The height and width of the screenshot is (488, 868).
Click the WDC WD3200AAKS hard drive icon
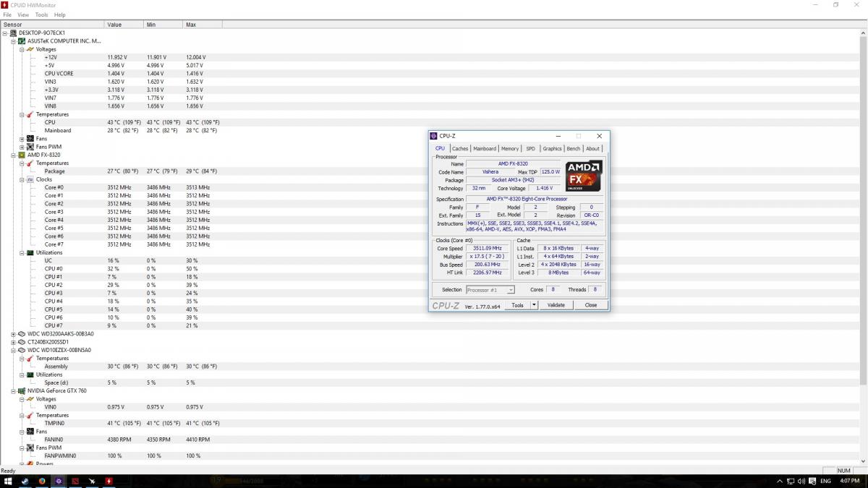coord(22,334)
